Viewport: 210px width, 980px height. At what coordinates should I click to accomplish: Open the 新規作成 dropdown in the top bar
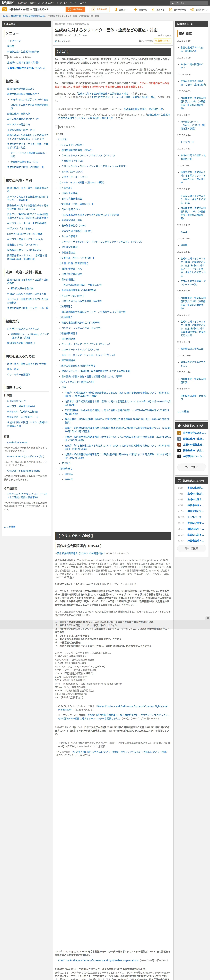point(22,3)
